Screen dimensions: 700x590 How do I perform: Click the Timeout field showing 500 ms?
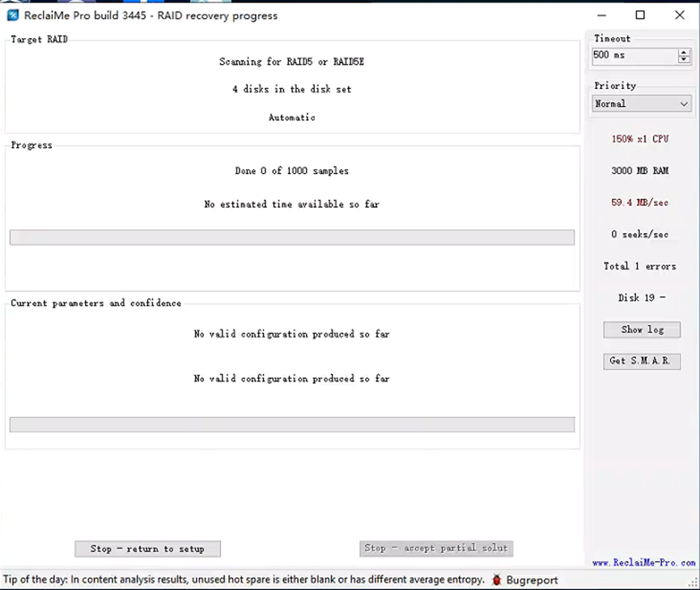634,55
